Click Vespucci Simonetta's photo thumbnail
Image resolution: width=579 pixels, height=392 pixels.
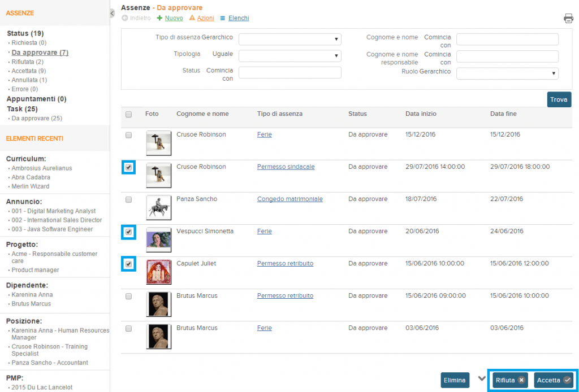(159, 239)
